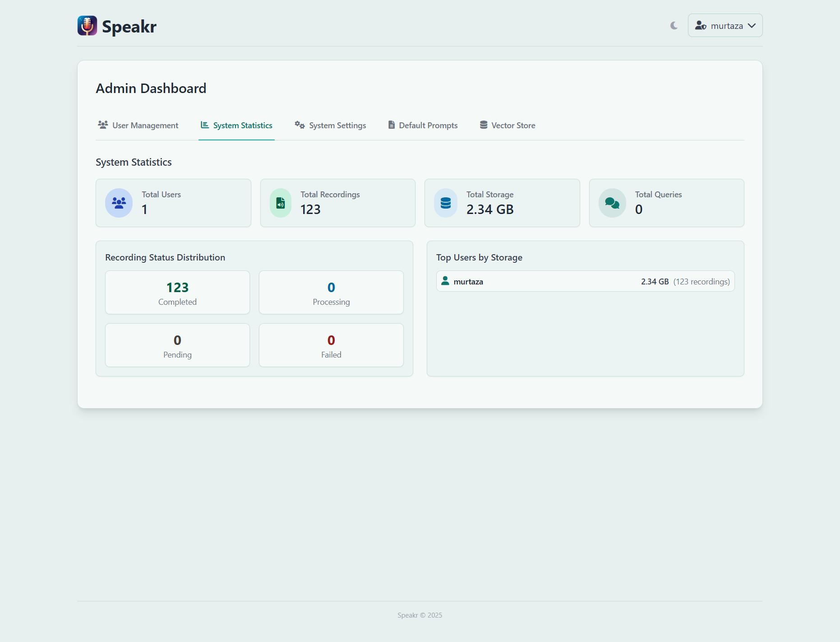Toggle dark mode with moon icon
This screenshot has height=642, width=840.
[x=674, y=26]
